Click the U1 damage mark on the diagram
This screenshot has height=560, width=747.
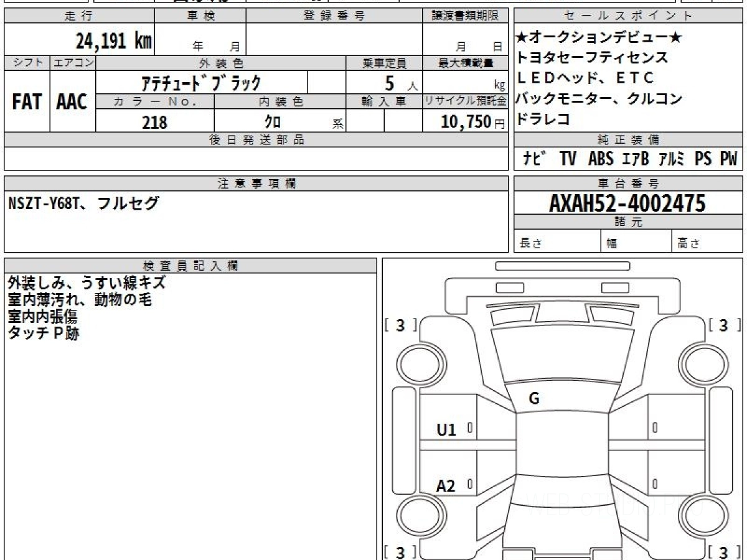[x=446, y=429]
